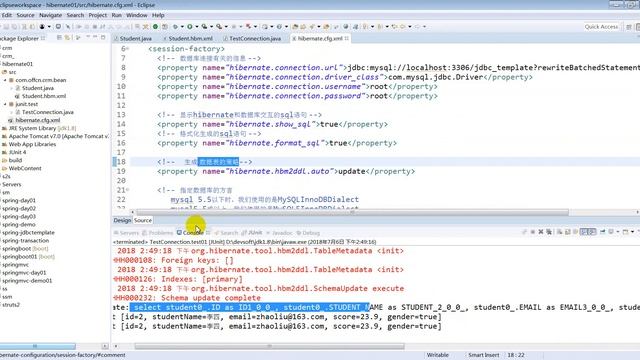Toggle the Pin Console icon
Viewport: 640px width, 360px height.
(x=602, y=232)
